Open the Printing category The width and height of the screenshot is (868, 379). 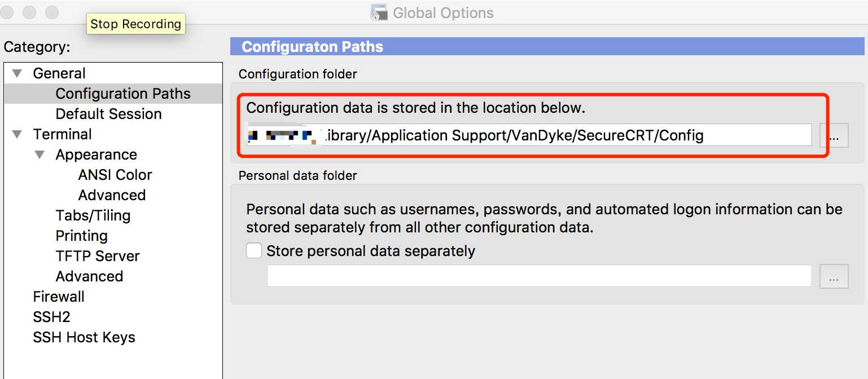(81, 236)
